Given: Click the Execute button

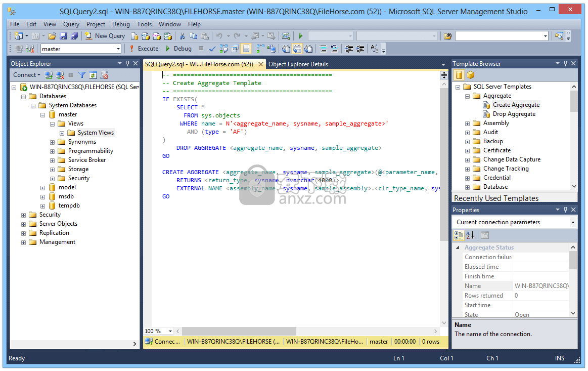Looking at the screenshot, I should tap(144, 49).
